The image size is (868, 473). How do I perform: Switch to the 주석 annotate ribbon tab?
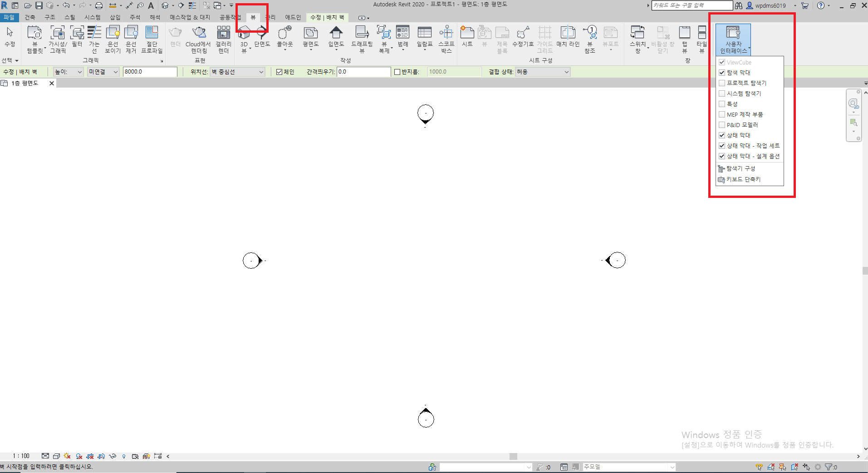coord(135,17)
